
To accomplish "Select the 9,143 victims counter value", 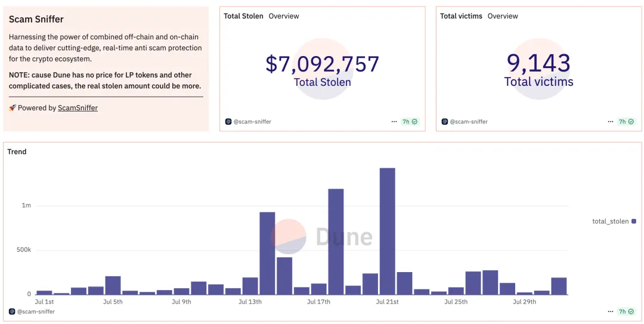I will (x=538, y=63).
